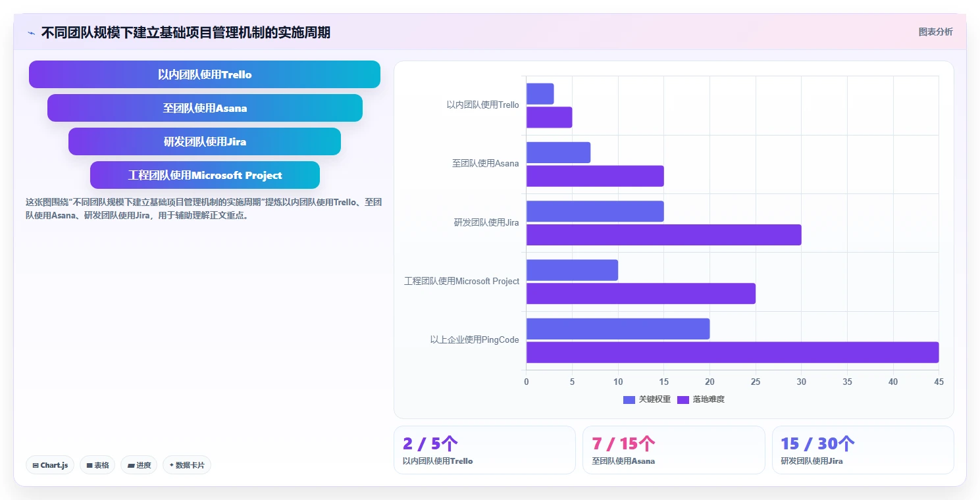Toggle the 落地难度 legend item

tap(701, 399)
